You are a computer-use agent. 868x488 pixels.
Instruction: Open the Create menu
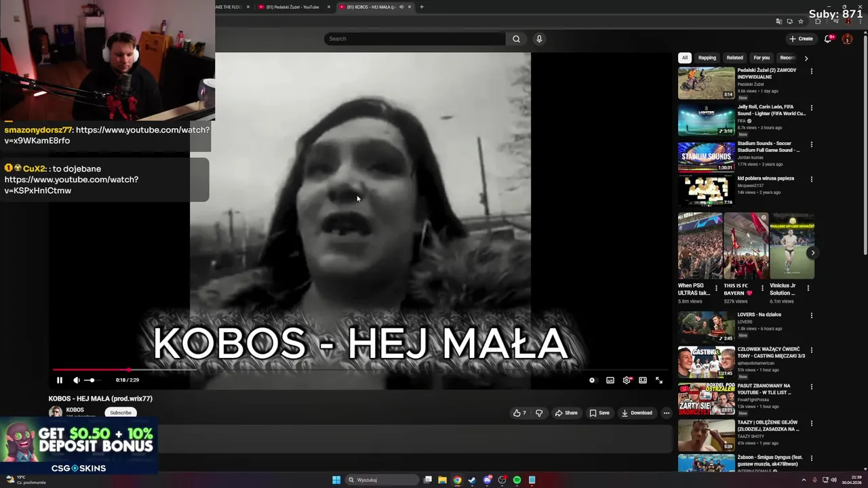coord(801,39)
